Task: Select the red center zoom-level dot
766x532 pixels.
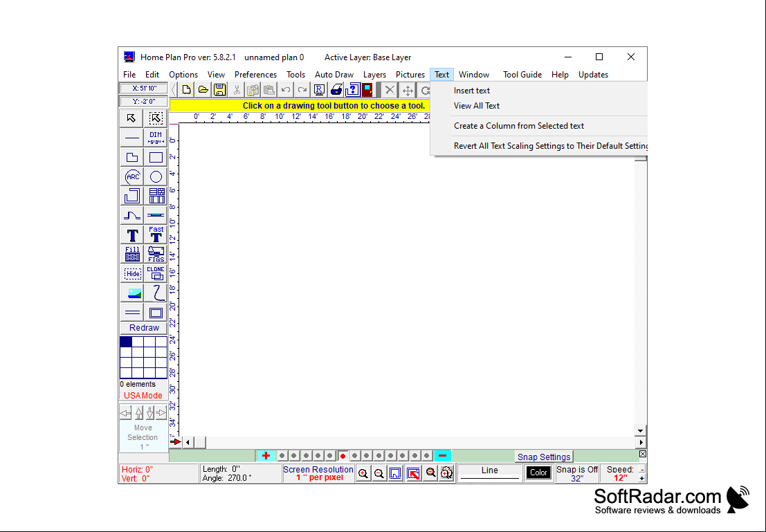Action: coord(343,456)
